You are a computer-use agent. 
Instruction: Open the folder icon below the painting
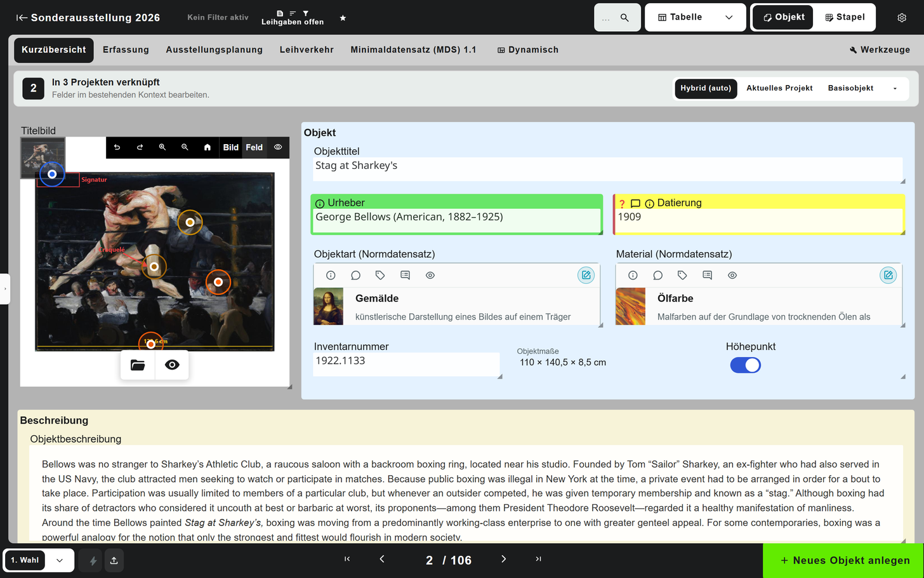coord(138,365)
